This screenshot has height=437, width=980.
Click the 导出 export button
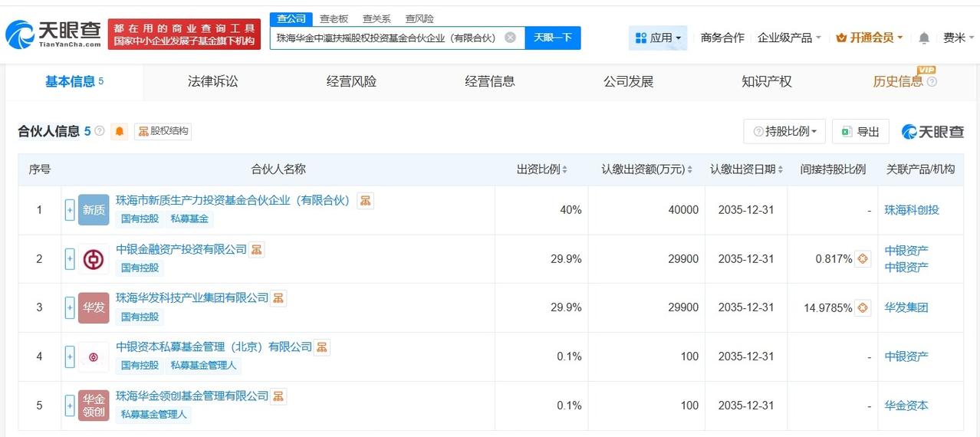point(860,131)
